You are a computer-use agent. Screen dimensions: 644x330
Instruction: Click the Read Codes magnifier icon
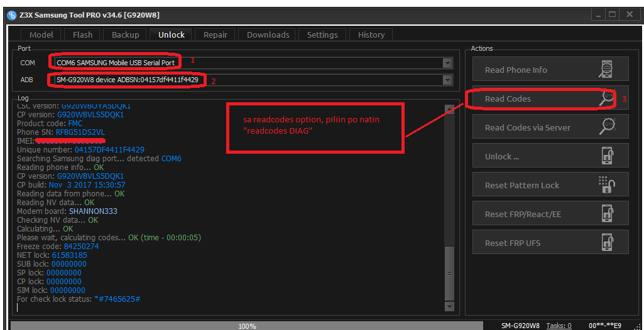(x=606, y=98)
